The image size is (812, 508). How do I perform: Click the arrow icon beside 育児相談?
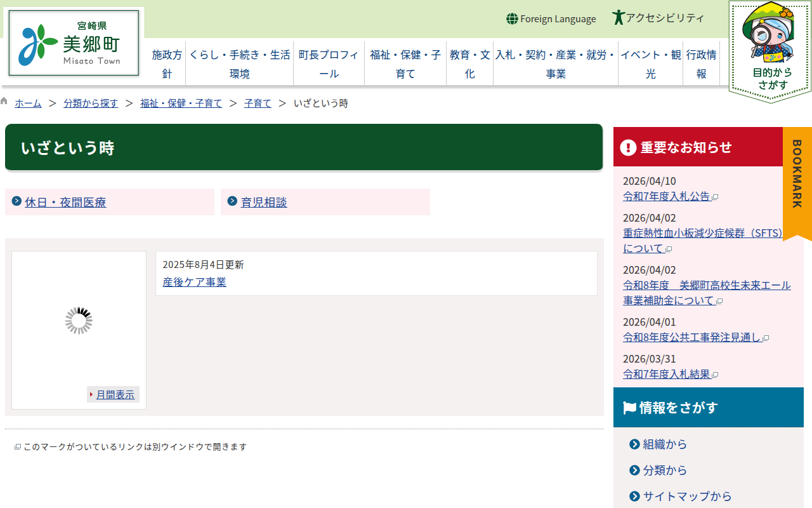[232, 201]
